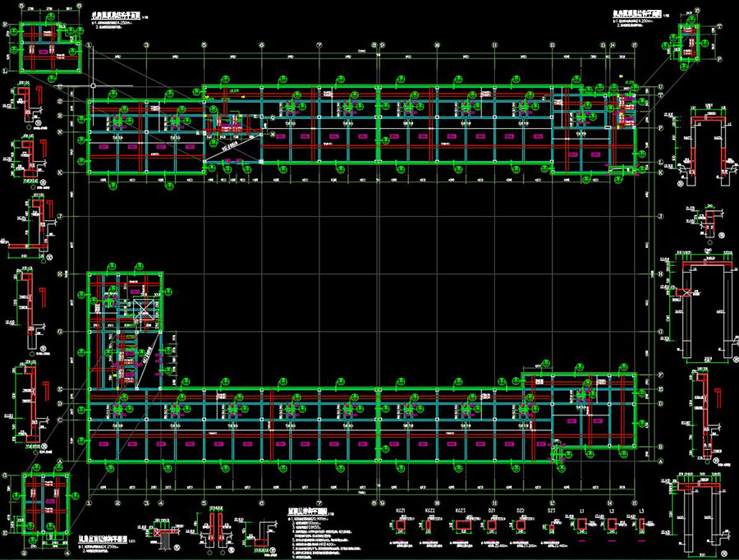Select the white grip square near top-left inset
Viewport: 739px width, 560px height.
[x=95, y=85]
